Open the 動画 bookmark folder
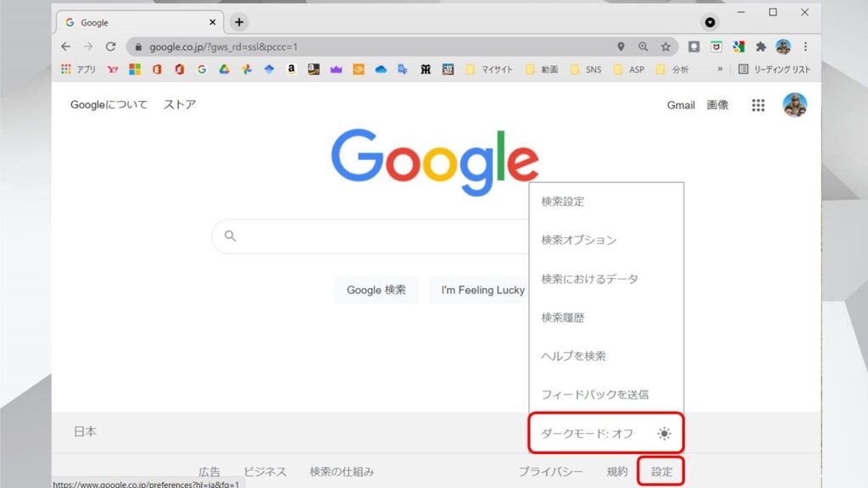This screenshot has width=868, height=488. coord(542,69)
